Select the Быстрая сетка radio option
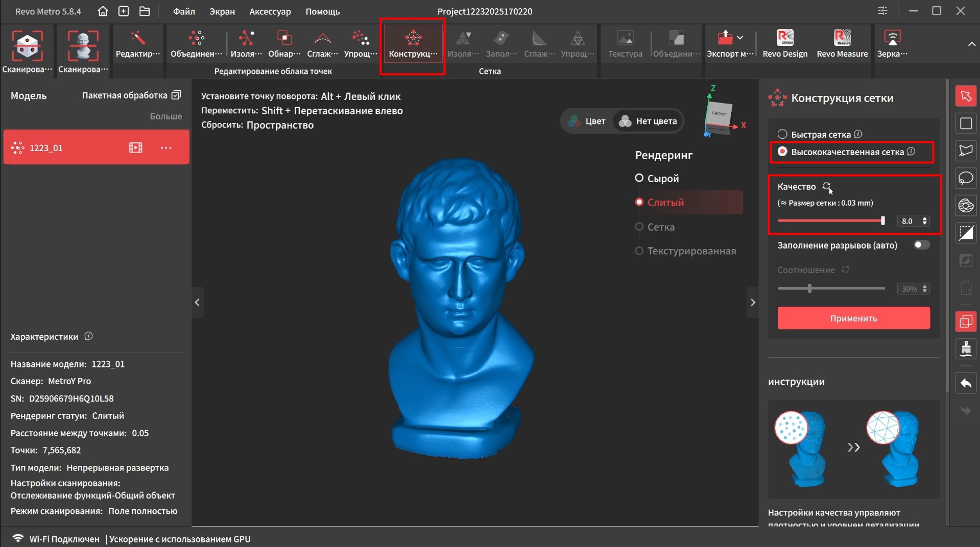The image size is (980, 547). pos(782,134)
